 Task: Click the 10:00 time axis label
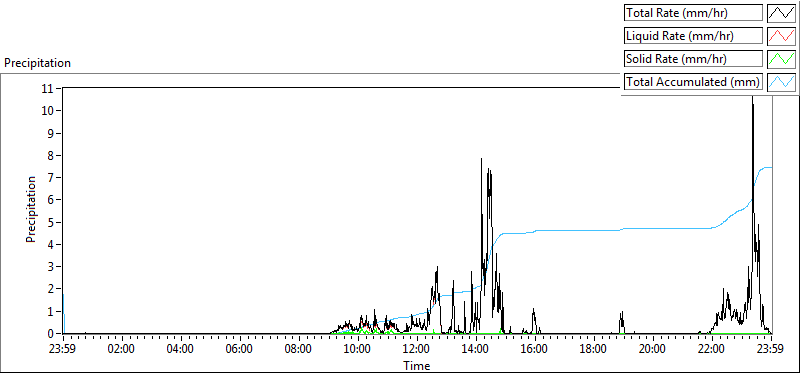358,350
